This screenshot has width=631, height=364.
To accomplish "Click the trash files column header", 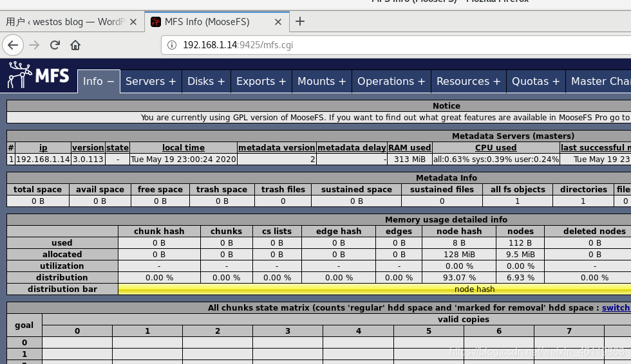I will [x=283, y=189].
